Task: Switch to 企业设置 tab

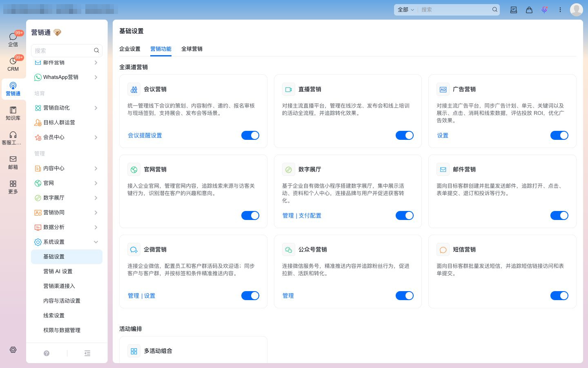Action: pos(130,49)
